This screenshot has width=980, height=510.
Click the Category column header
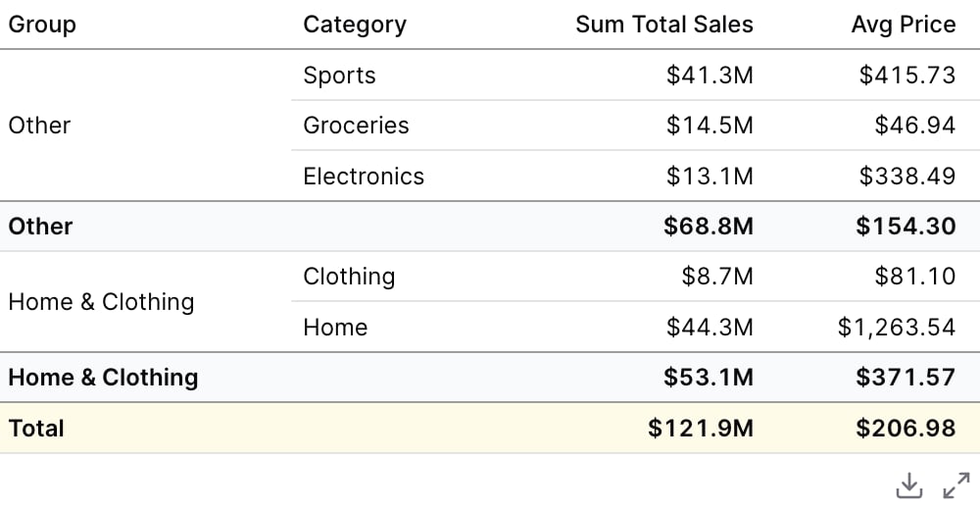(355, 25)
